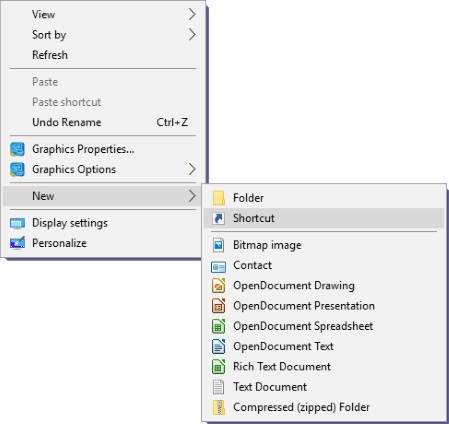Click the OpenDocument Spreadsheet icon
Image resolution: width=449 pixels, height=424 pixels.
click(219, 326)
